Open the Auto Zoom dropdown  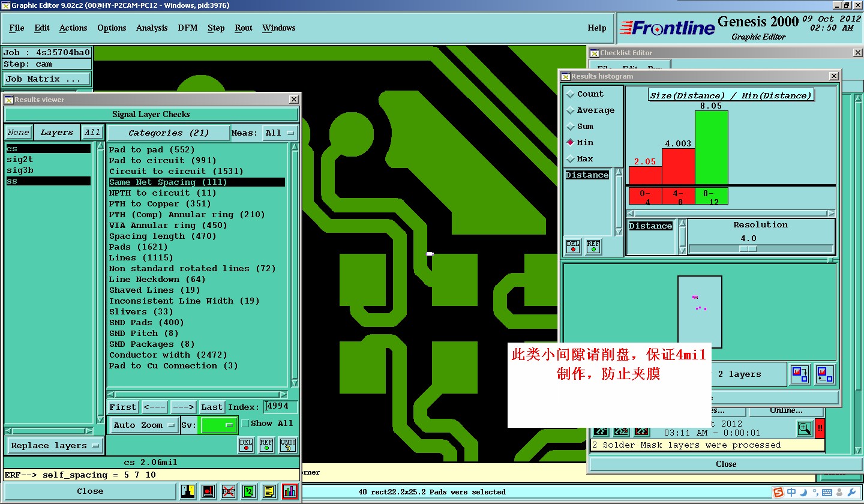pos(145,425)
